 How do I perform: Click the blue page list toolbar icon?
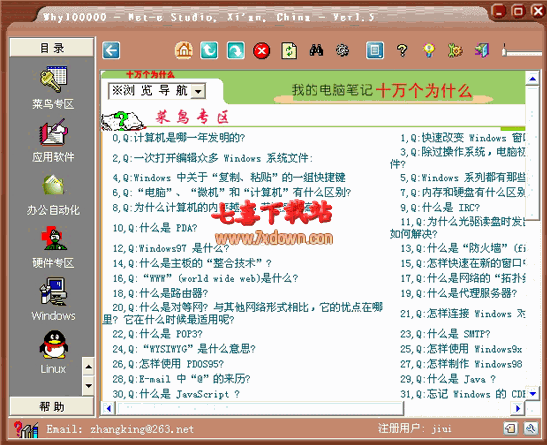point(375,51)
